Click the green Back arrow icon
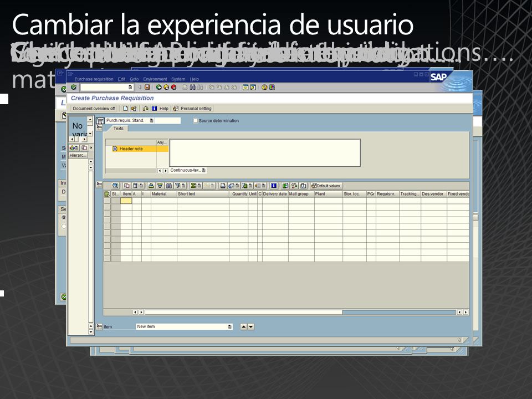The image size is (532, 399). 159,87
